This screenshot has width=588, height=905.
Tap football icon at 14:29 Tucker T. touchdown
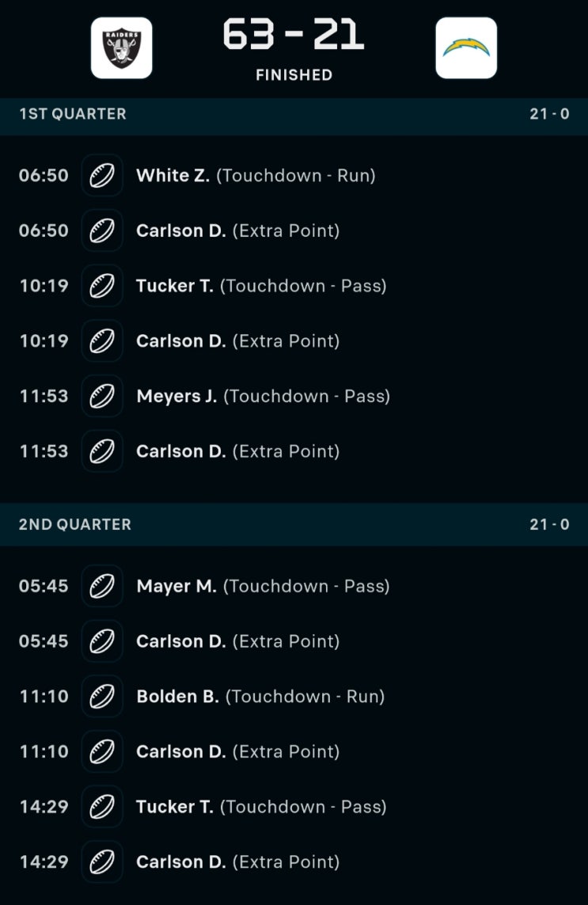102,807
